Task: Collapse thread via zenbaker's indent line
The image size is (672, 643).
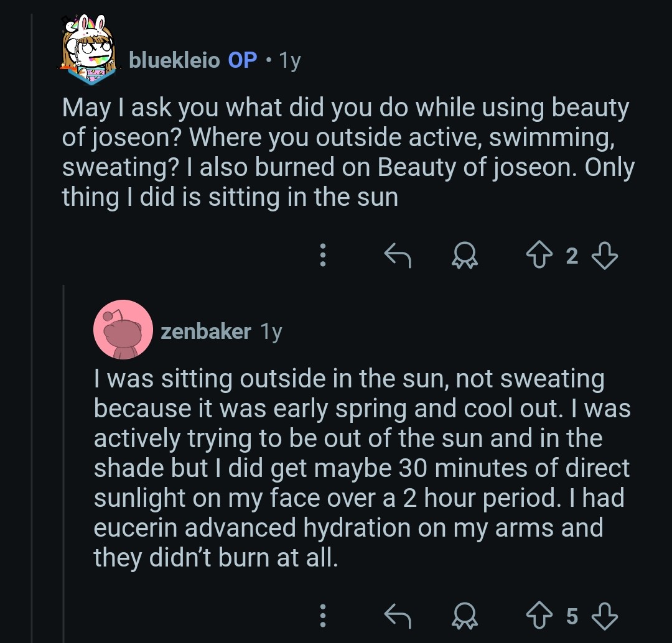Action: [64, 466]
